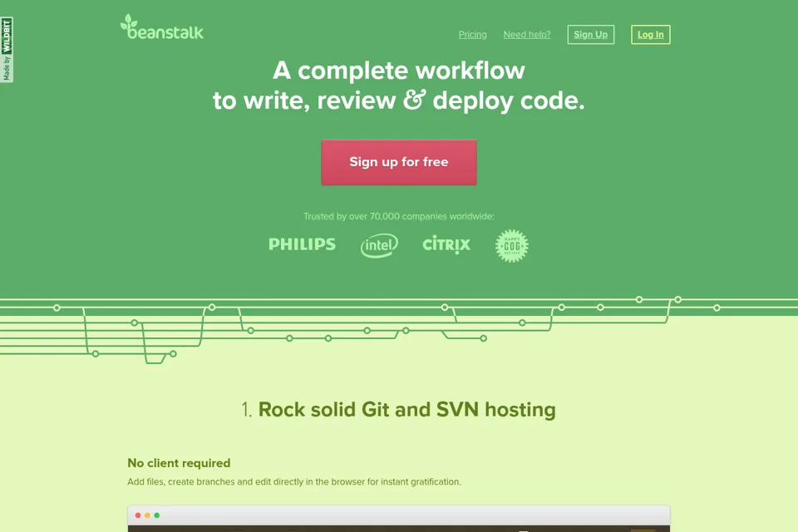Viewport: 798px width, 532px height.
Task: Click the yellow dot in the mockup window
Action: [x=148, y=515]
